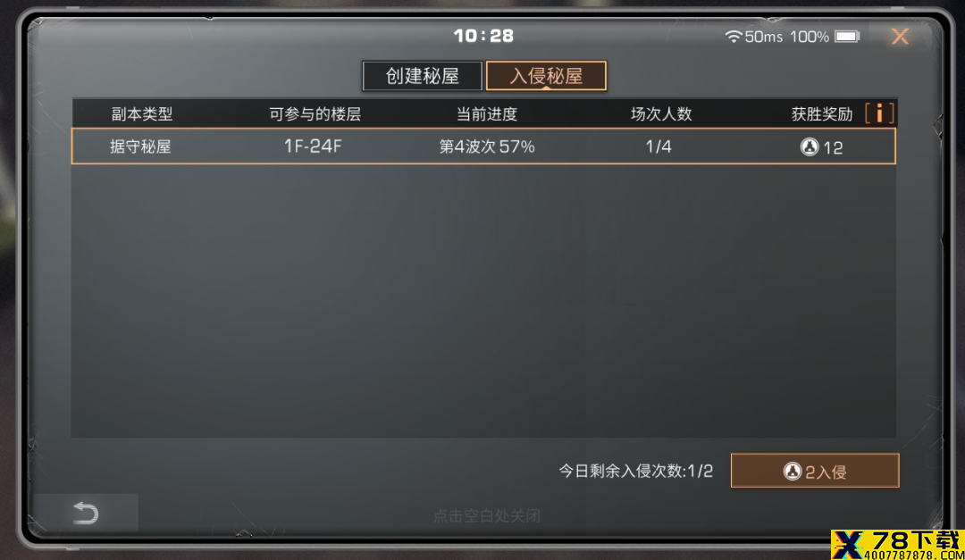Tap the currency icon on invade button
Viewport: 965px width, 560px height.
(x=793, y=472)
